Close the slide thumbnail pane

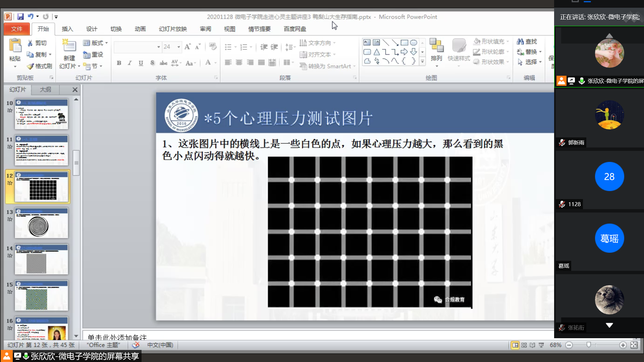(x=75, y=89)
